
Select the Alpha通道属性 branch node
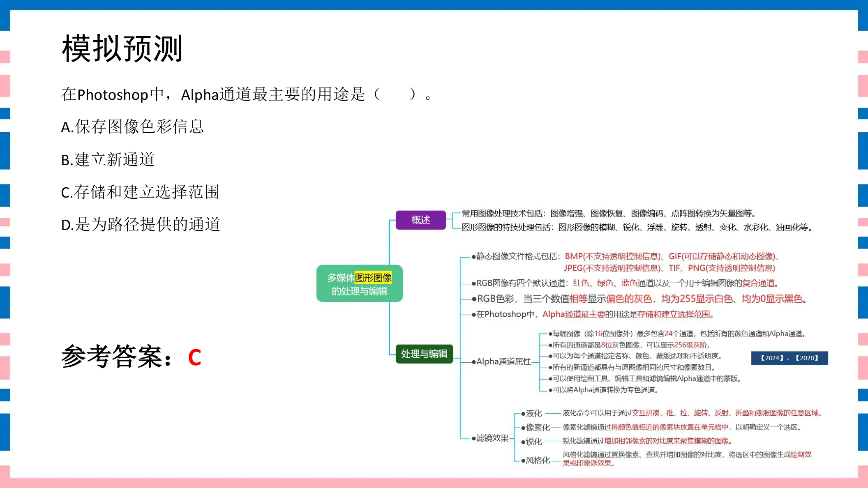501,361
